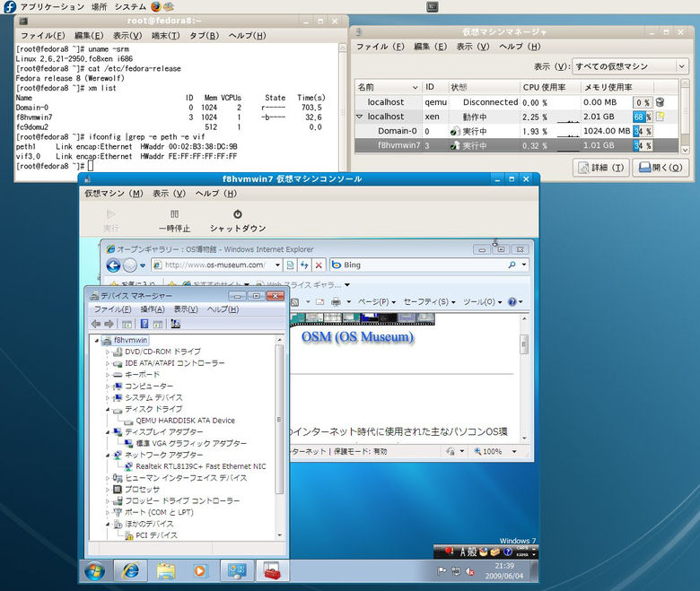The image size is (700, 591).
Task: Click the Device Manager back arrow toolbar icon
Action: pyautogui.click(x=95, y=324)
